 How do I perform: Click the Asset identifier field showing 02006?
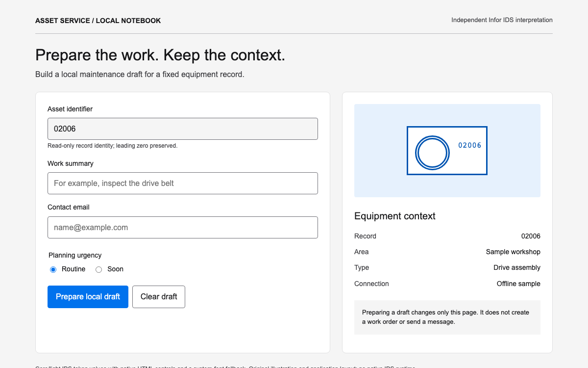pos(183,129)
